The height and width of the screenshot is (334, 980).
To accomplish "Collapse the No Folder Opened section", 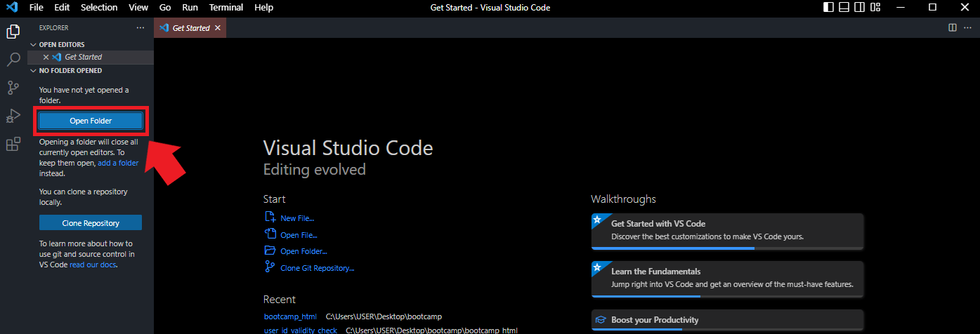I will pos(32,71).
